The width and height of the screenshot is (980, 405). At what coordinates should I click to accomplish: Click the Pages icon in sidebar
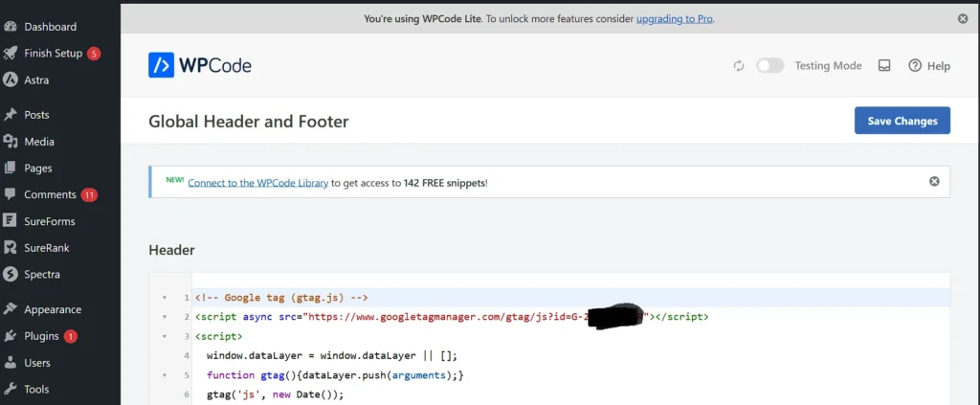coord(10,169)
